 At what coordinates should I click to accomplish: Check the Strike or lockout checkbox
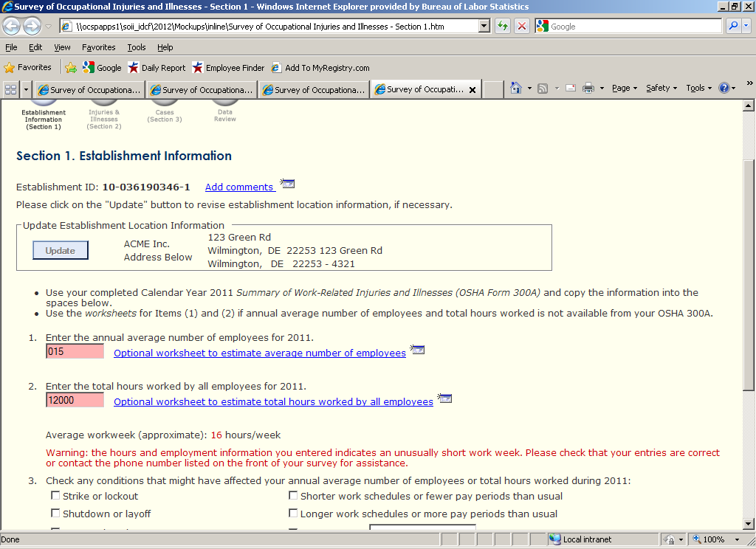point(55,495)
